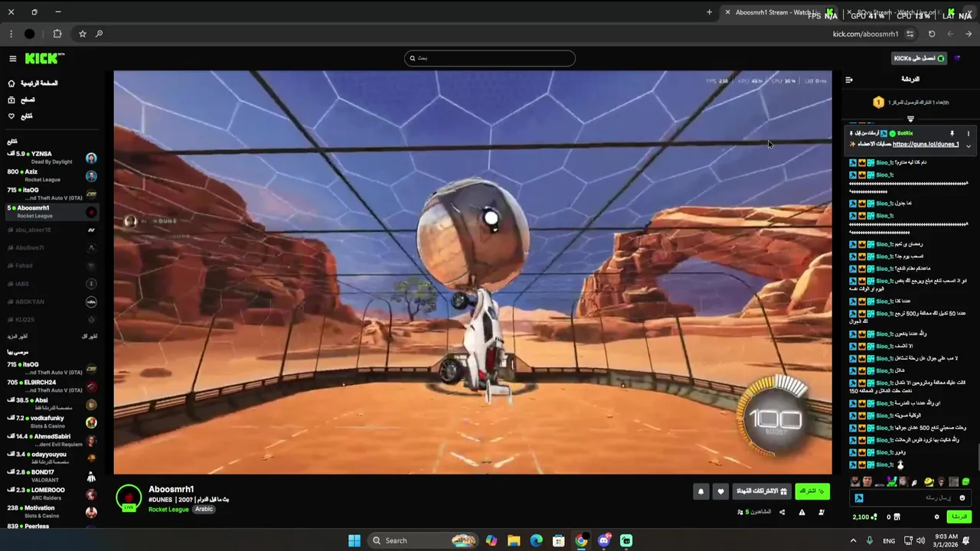Open the following sidebar item with heart
980x551 pixels.
21,116
